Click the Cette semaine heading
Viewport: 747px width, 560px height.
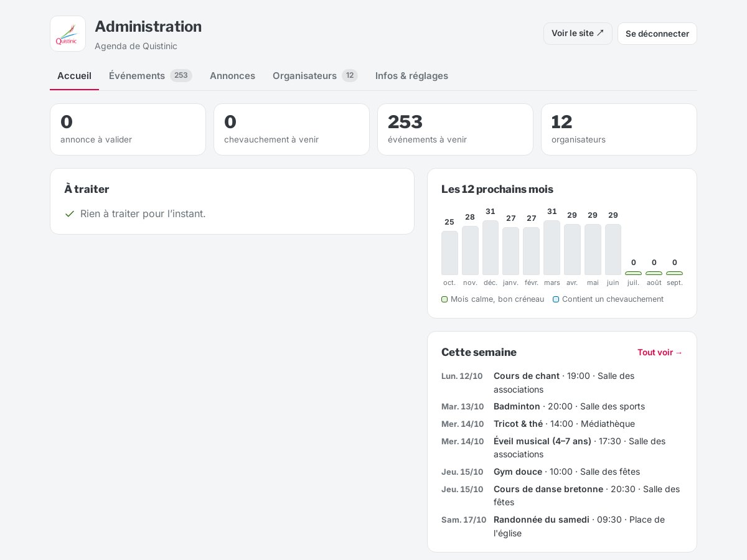point(479,352)
